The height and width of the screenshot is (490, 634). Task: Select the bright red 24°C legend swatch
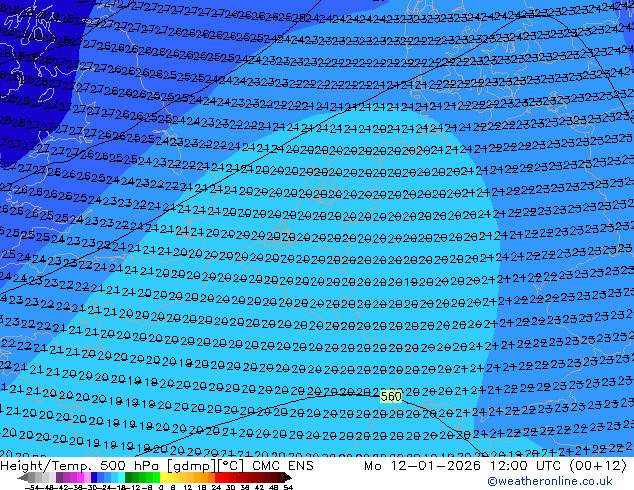tap(218, 477)
